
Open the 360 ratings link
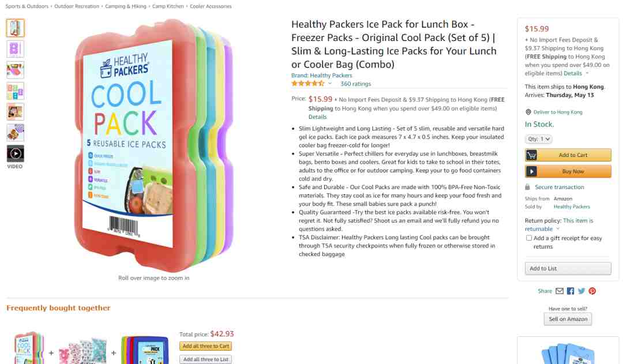(355, 84)
